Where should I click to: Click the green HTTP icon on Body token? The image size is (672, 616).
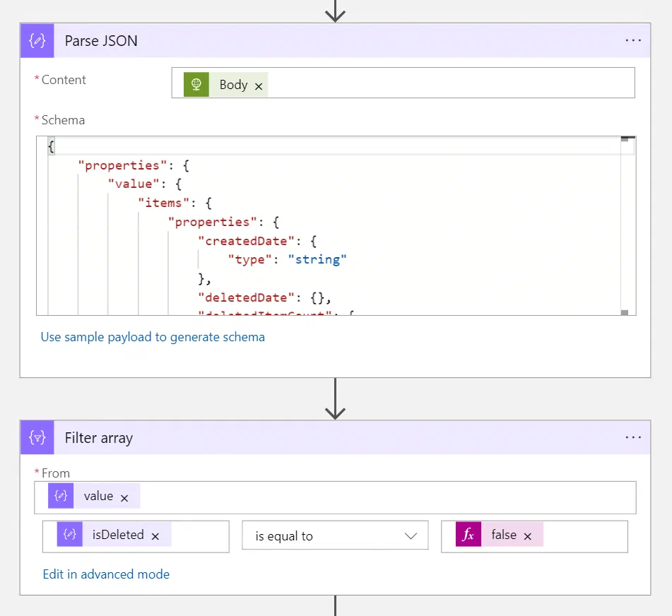coord(196,84)
